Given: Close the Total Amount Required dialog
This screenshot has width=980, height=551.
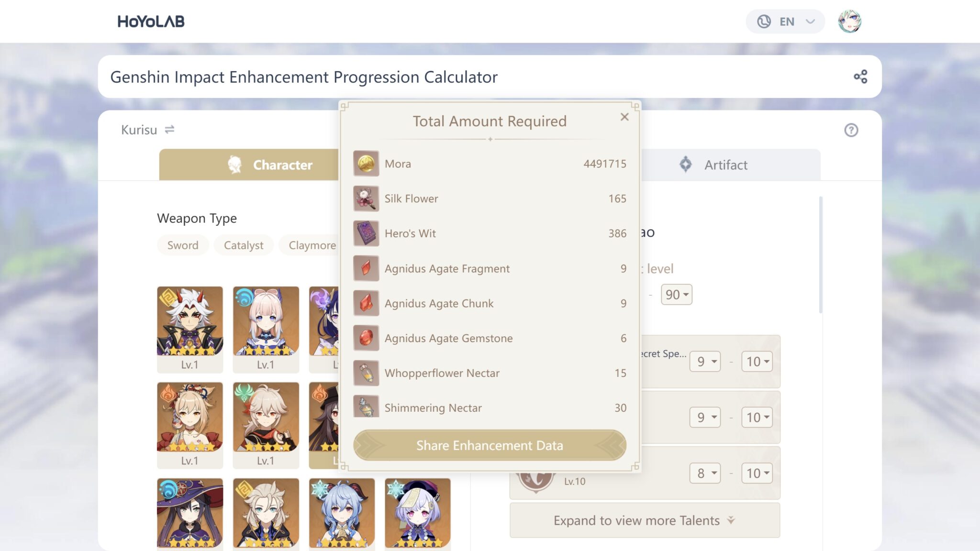Looking at the screenshot, I should (x=624, y=117).
